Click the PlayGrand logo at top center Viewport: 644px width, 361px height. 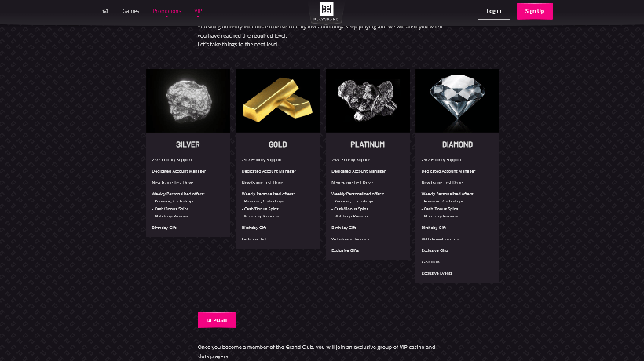[326, 12]
